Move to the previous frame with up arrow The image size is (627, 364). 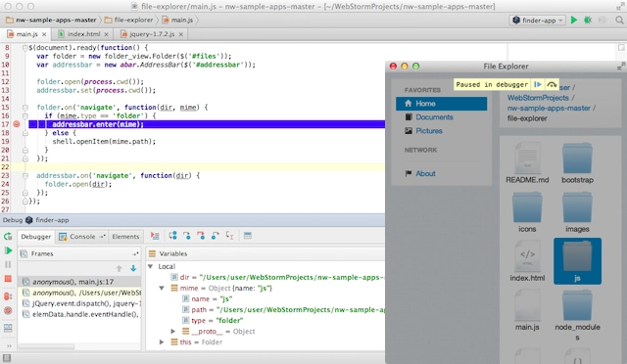[119, 268]
